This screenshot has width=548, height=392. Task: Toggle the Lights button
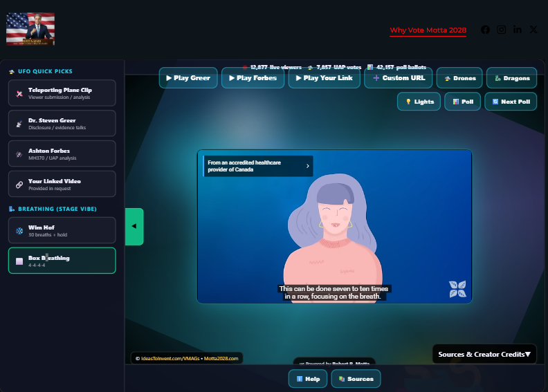pos(419,102)
